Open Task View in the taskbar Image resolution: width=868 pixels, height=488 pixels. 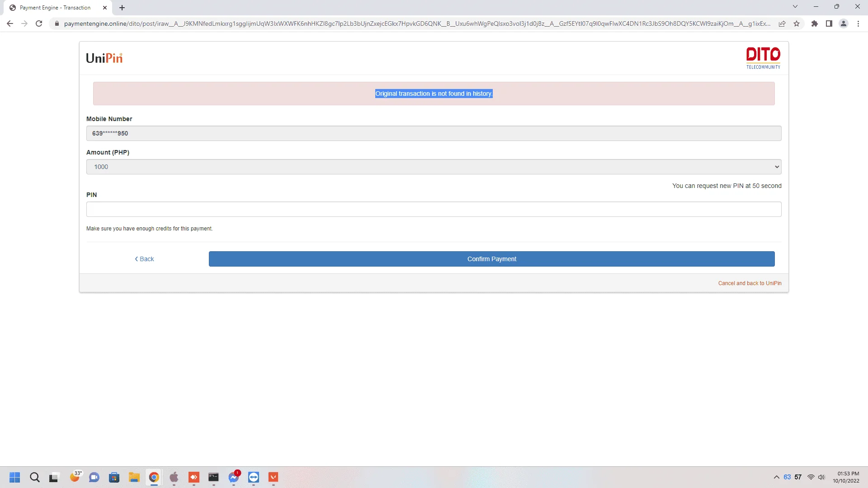click(x=54, y=477)
